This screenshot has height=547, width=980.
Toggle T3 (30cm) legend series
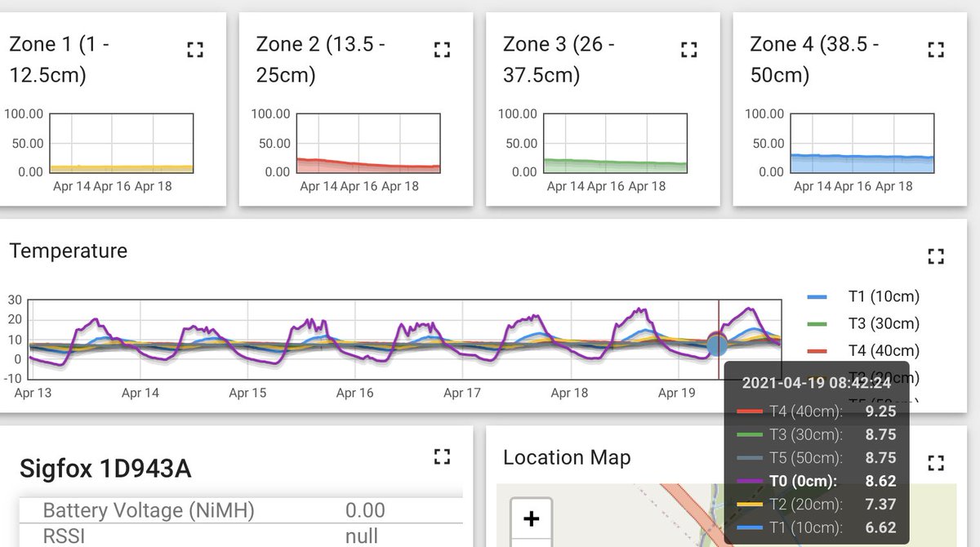click(863, 323)
